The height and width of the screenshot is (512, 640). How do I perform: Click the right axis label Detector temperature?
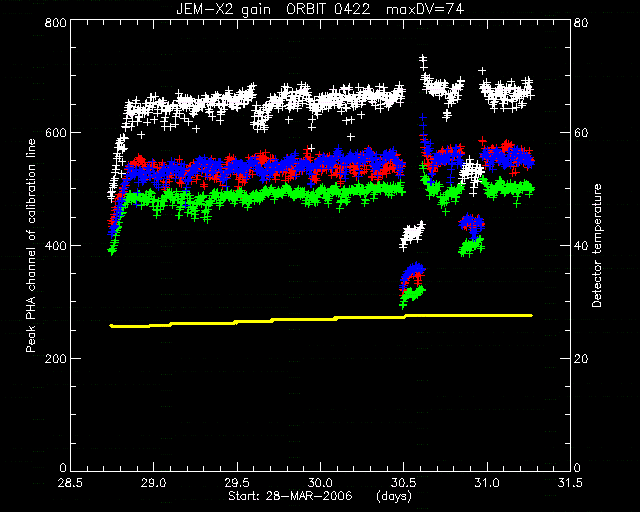(597, 245)
